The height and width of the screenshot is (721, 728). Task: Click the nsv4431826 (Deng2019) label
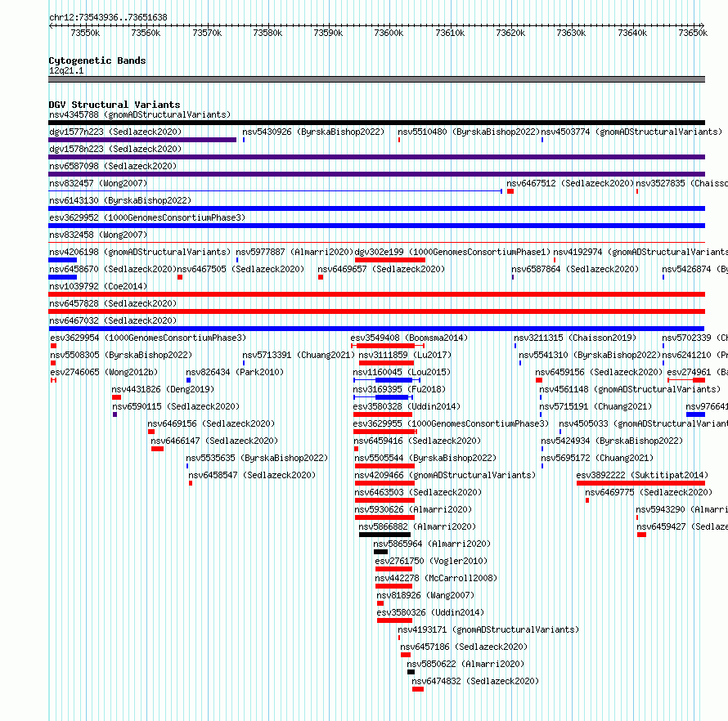[163, 389]
